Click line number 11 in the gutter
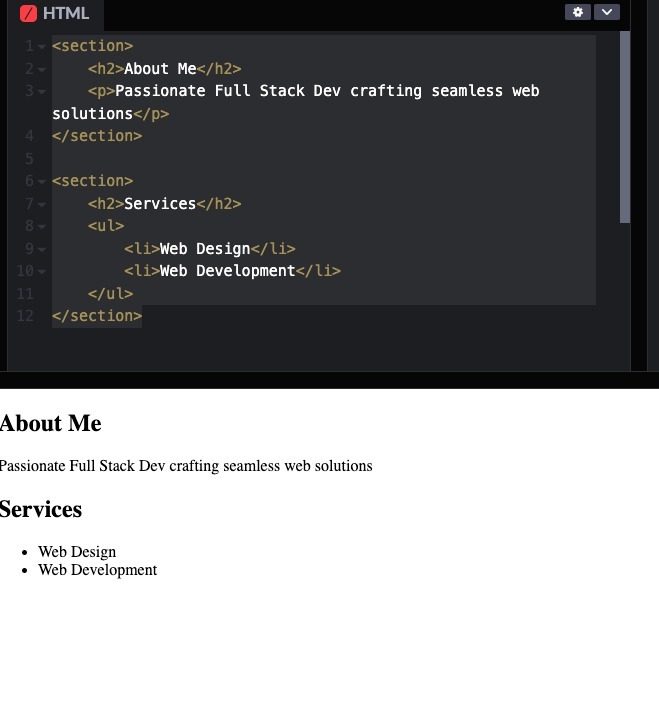The width and height of the screenshot is (659, 722). (25, 293)
